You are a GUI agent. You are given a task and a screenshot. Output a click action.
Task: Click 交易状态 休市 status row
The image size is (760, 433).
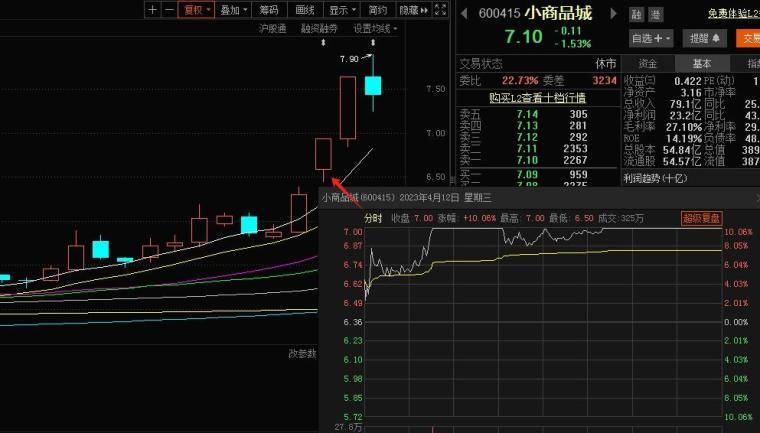click(x=538, y=64)
